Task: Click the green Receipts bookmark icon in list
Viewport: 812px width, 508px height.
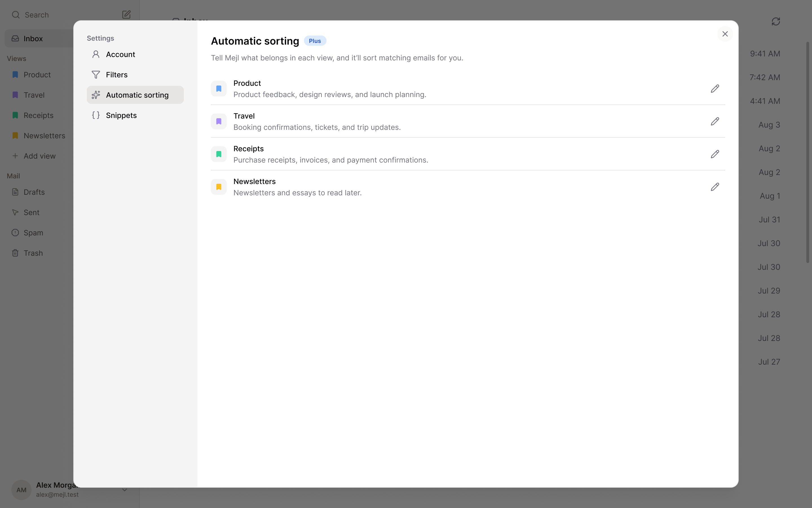Action: tap(219, 154)
